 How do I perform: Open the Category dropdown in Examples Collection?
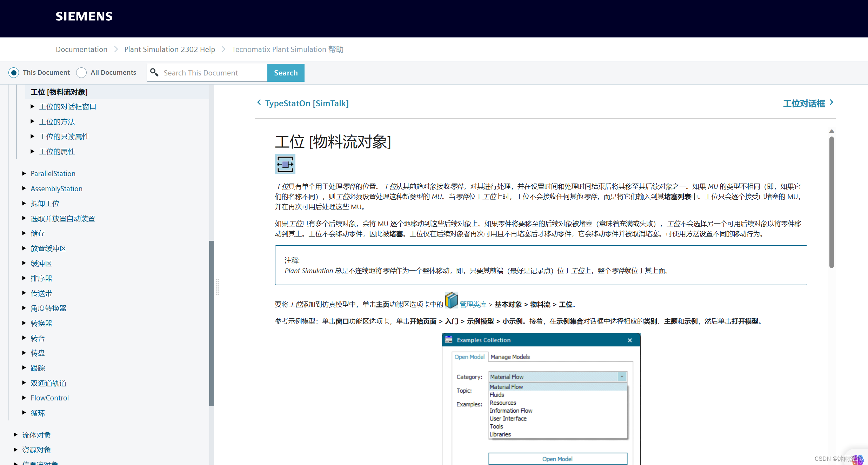[x=622, y=377]
